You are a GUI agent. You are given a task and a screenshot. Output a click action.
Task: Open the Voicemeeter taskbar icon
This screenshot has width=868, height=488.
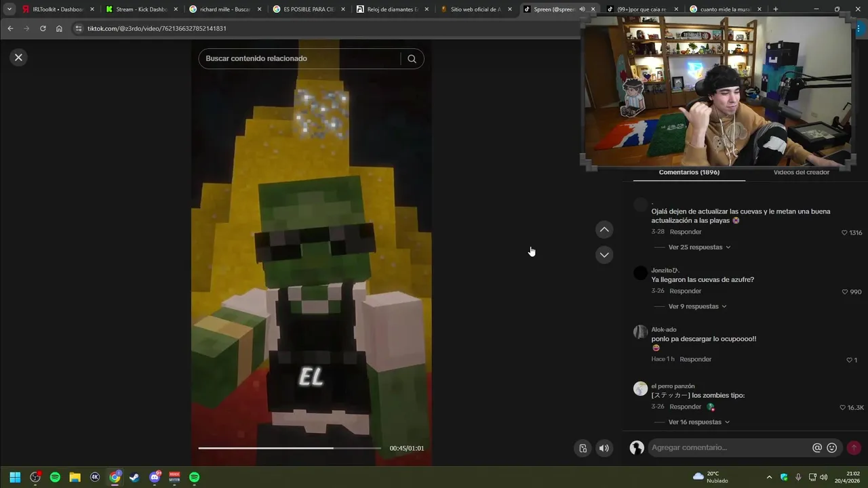(x=174, y=477)
